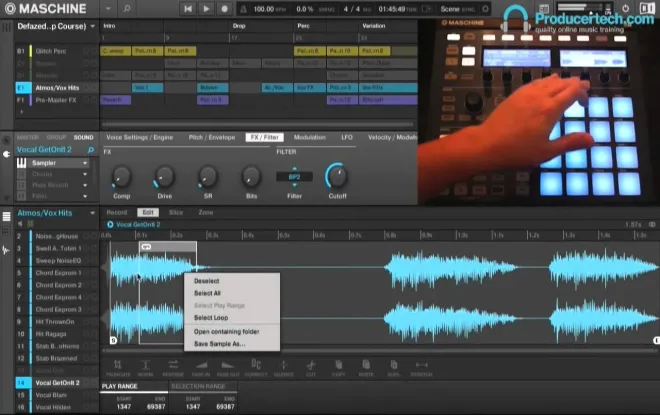Viewport: 660px width, 415px height.
Task: Switch to the Slice tab
Action: click(176, 213)
